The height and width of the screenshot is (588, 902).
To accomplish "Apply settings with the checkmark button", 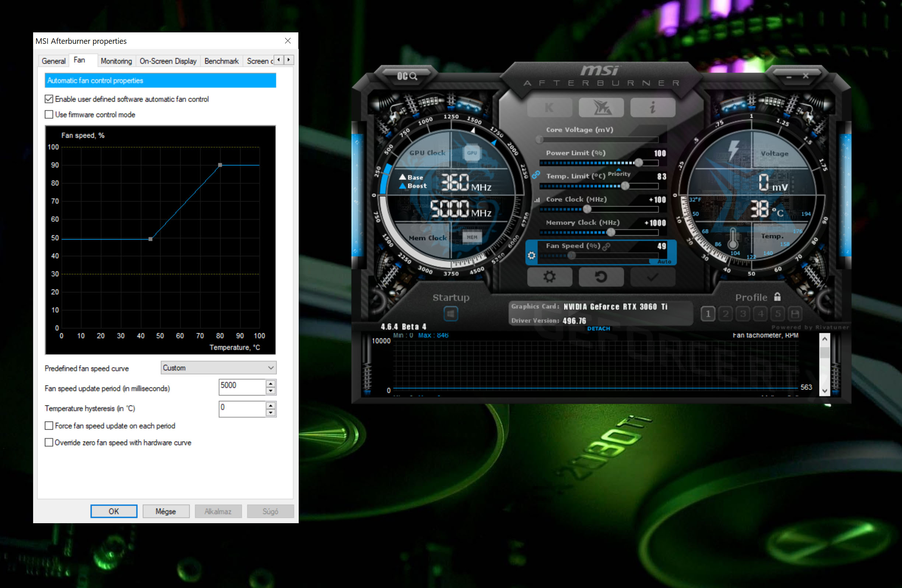I will click(x=652, y=277).
